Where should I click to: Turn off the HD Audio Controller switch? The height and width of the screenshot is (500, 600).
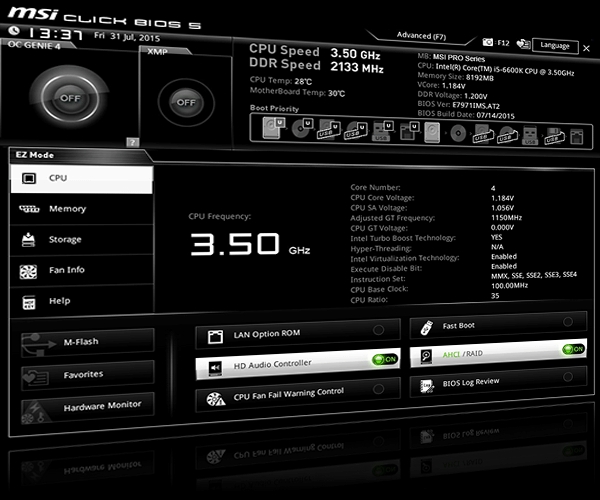point(385,359)
